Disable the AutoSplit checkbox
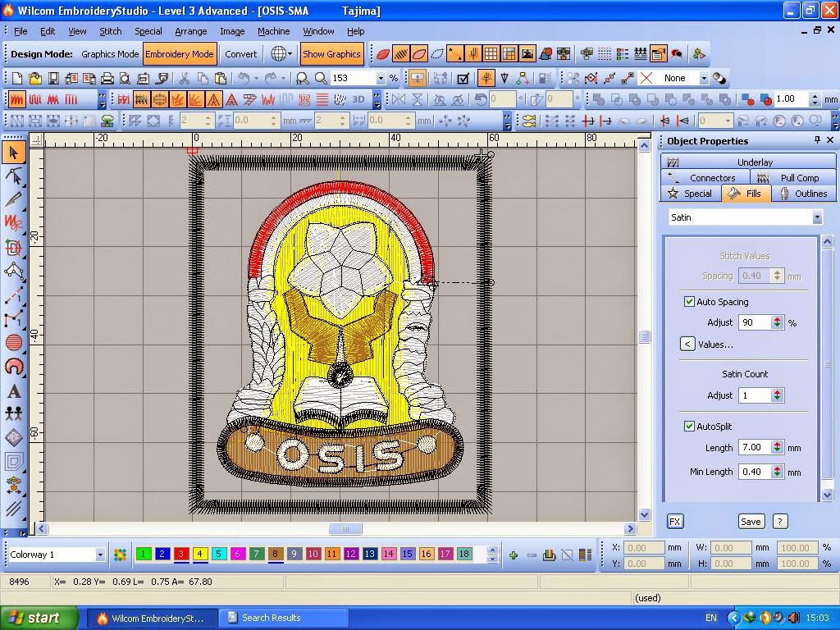840x630 pixels. coord(690,426)
